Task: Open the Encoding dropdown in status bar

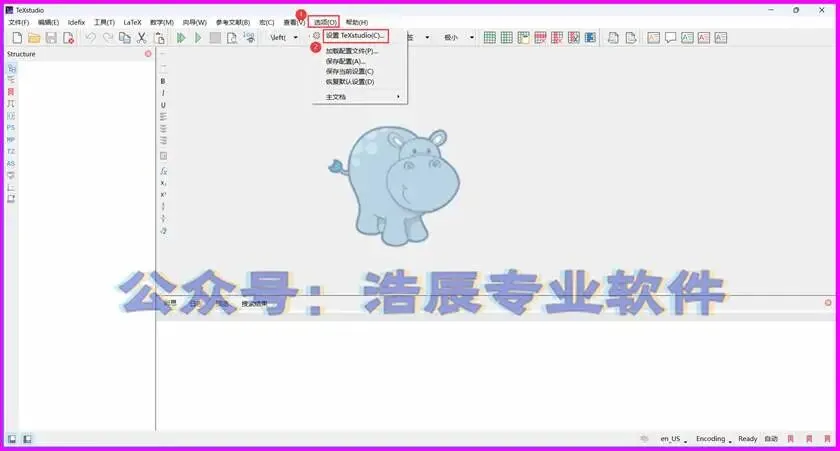Action: pyautogui.click(x=714, y=439)
